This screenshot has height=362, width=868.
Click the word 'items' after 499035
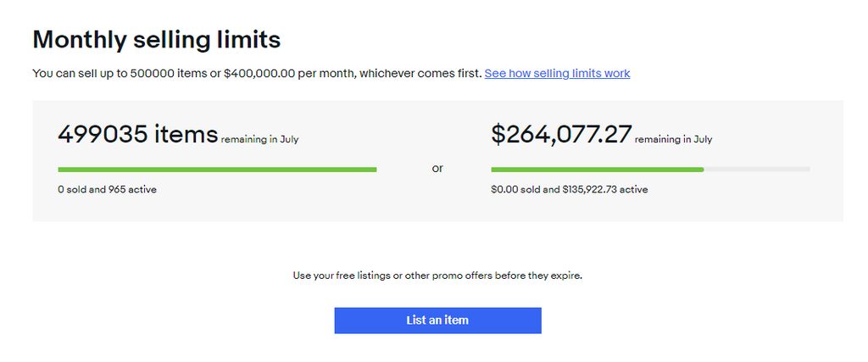coord(186,135)
